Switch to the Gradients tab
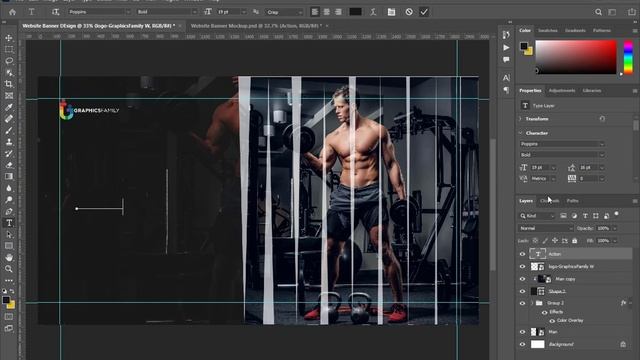640x360 pixels. tap(575, 31)
